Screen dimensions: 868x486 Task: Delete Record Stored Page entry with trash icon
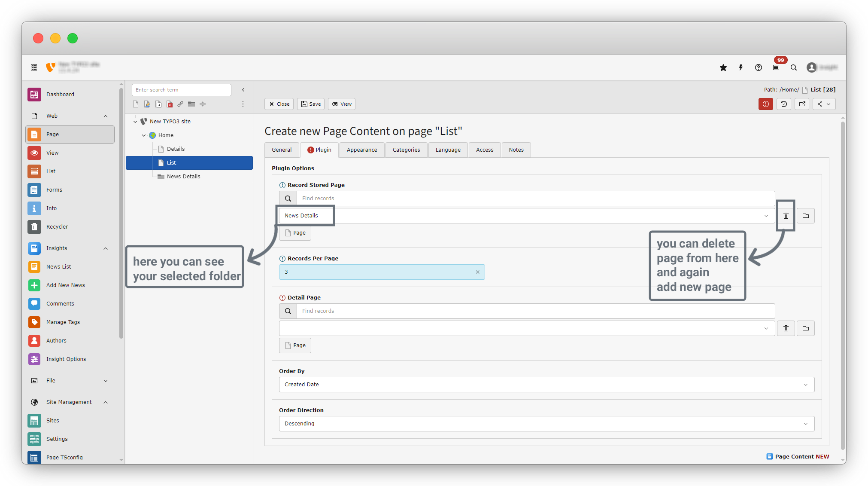(786, 216)
